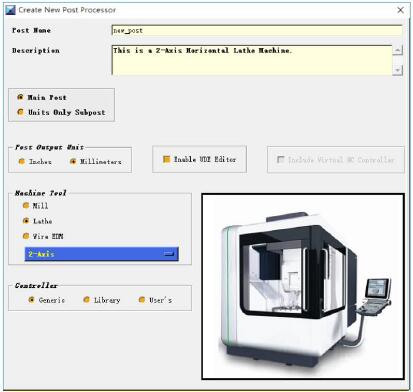Click the Description scrollbar up arrow
The image size is (413, 392).
[x=397, y=50]
